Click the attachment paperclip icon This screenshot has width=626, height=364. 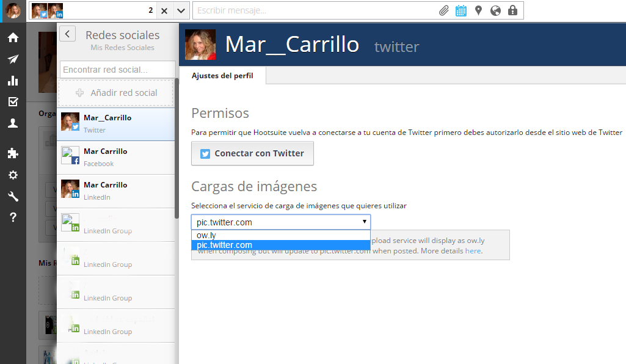tap(444, 10)
